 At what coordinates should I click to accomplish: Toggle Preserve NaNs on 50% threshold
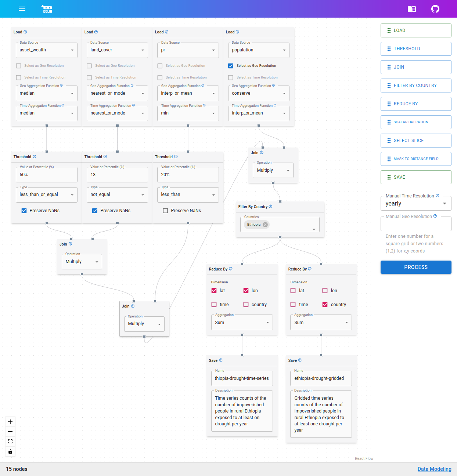pos(24,211)
